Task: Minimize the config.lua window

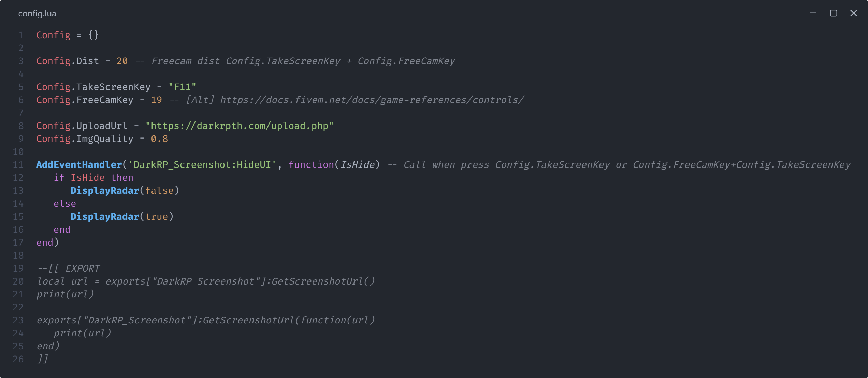Action: tap(813, 13)
